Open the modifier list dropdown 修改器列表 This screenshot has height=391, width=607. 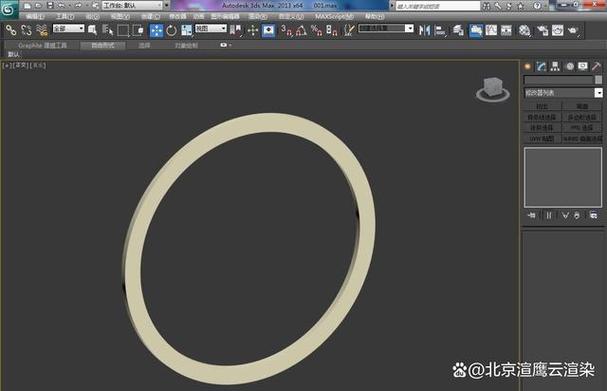click(x=563, y=93)
